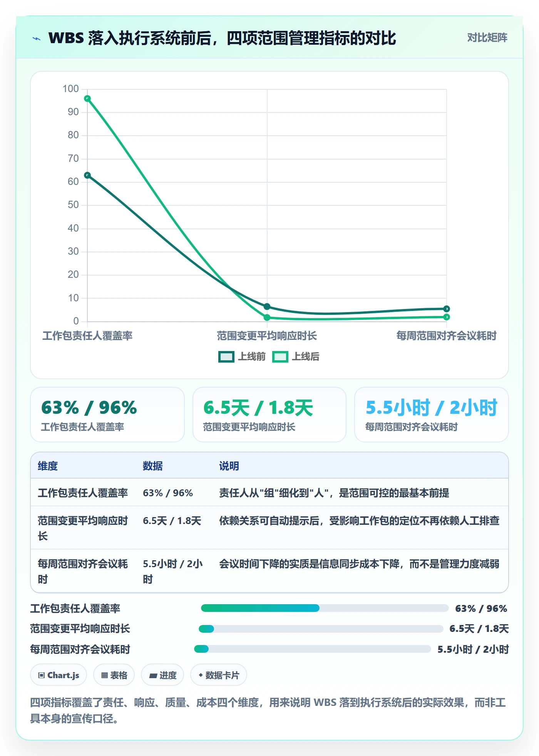The image size is (539, 756).
Task: Click the 每周范围对齐会议耗时 x-axis label
Action: click(447, 336)
